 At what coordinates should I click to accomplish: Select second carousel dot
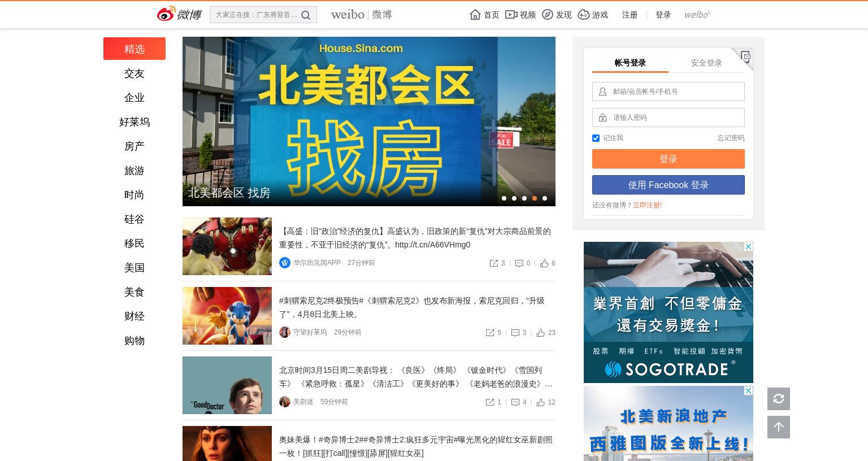tap(514, 198)
